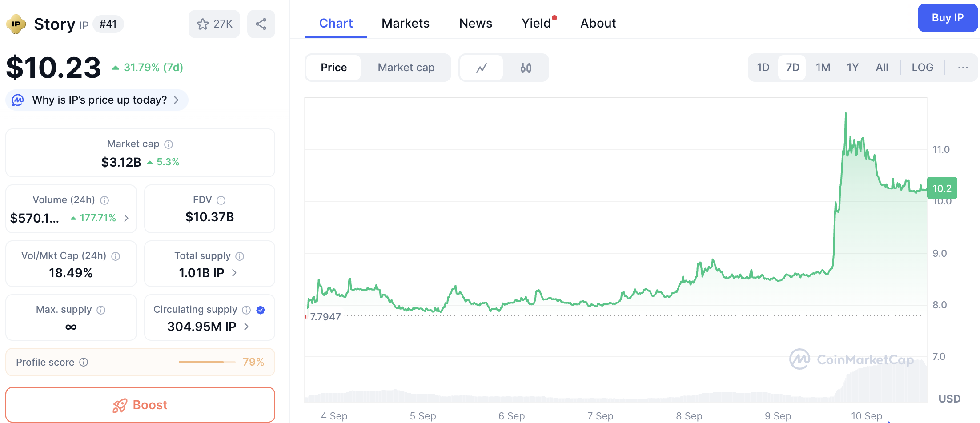The height and width of the screenshot is (423, 980).
Task: Expand circulating supply details chevron
Action: 246,327
